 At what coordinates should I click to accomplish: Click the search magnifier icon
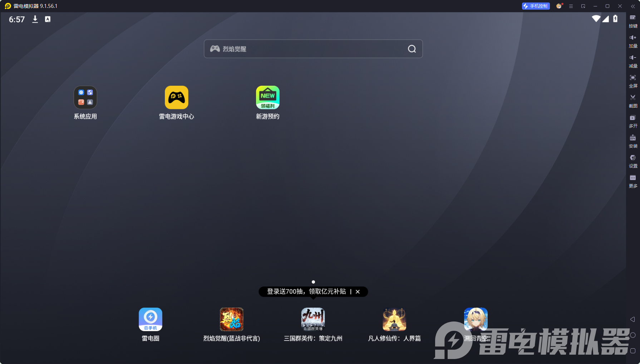pyautogui.click(x=412, y=49)
